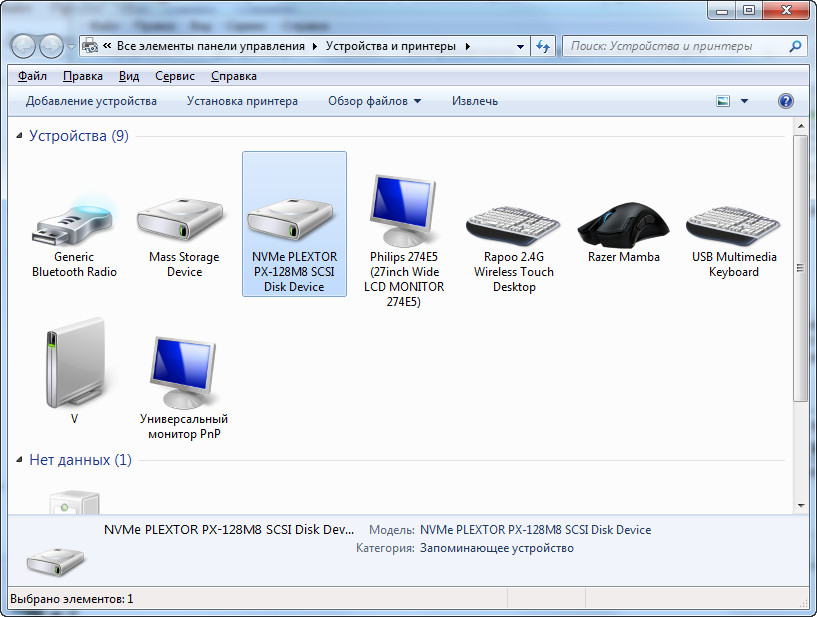Click the Модель value in details pane
Screen dimensions: 817x617
(x=536, y=530)
